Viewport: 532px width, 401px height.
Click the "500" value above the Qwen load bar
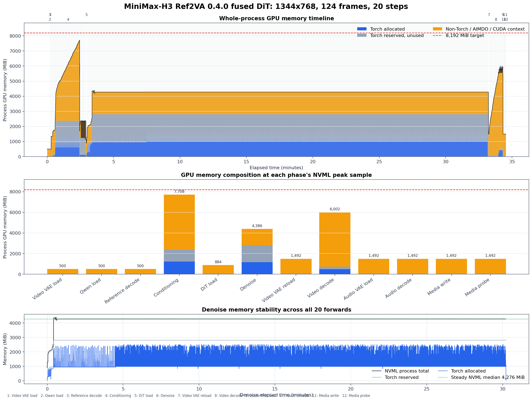pyautogui.click(x=102, y=266)
